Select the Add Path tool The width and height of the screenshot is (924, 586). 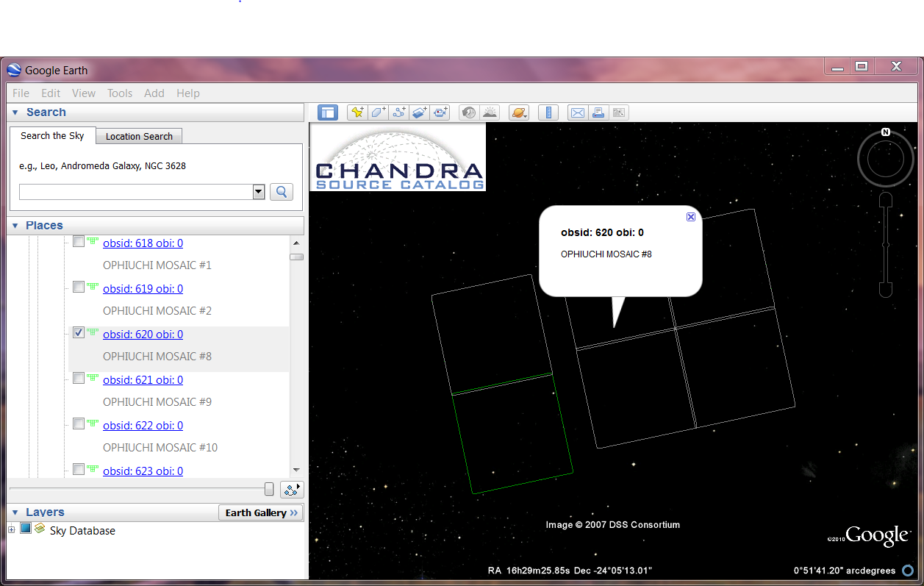click(399, 112)
